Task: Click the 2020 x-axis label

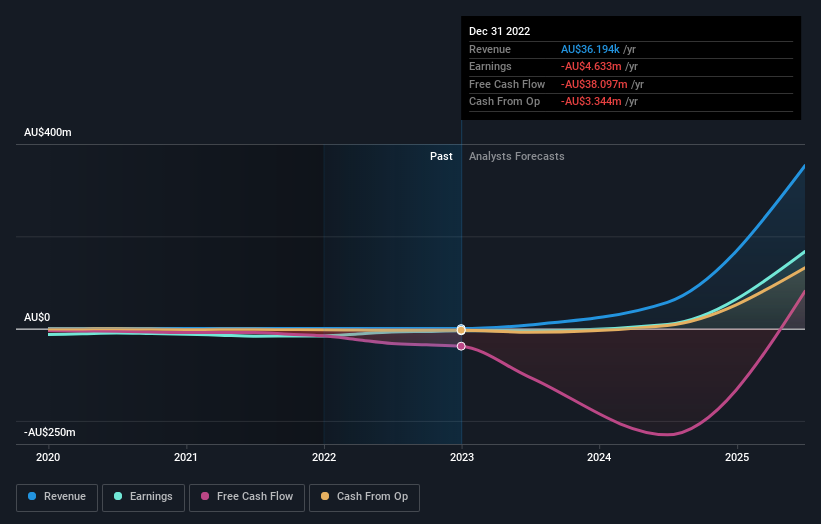Action: pyautogui.click(x=48, y=457)
